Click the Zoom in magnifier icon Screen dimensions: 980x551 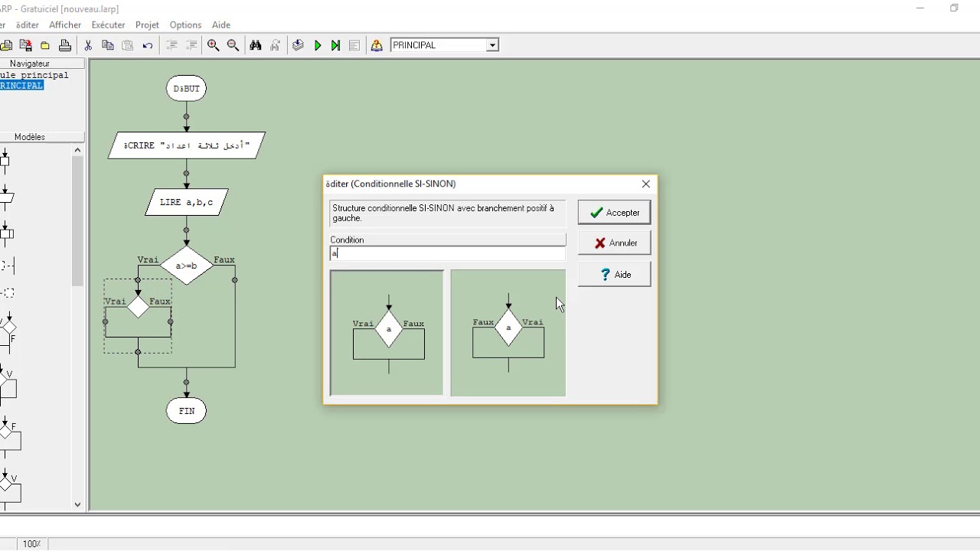(x=214, y=45)
